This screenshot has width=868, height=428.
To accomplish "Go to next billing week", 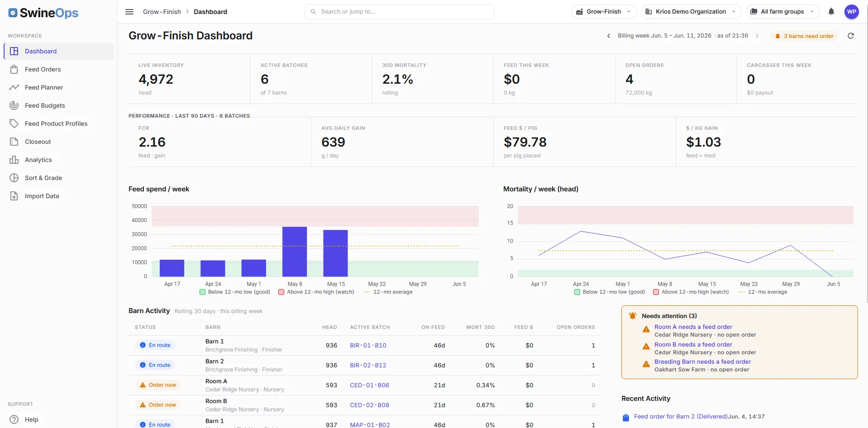I will pyautogui.click(x=757, y=36).
